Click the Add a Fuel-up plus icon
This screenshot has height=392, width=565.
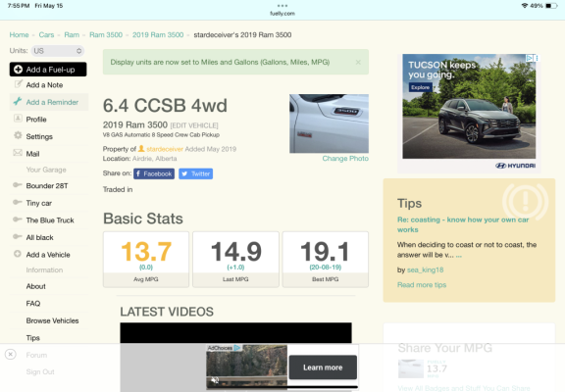click(x=18, y=70)
